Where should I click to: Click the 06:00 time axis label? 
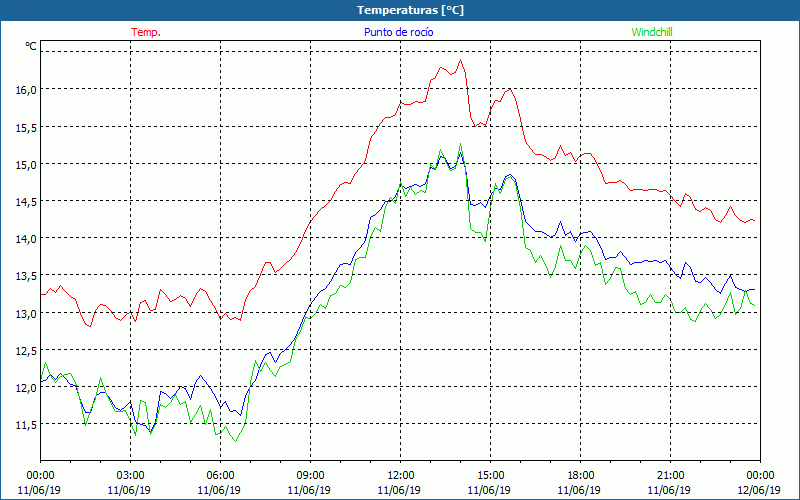pyautogui.click(x=220, y=475)
